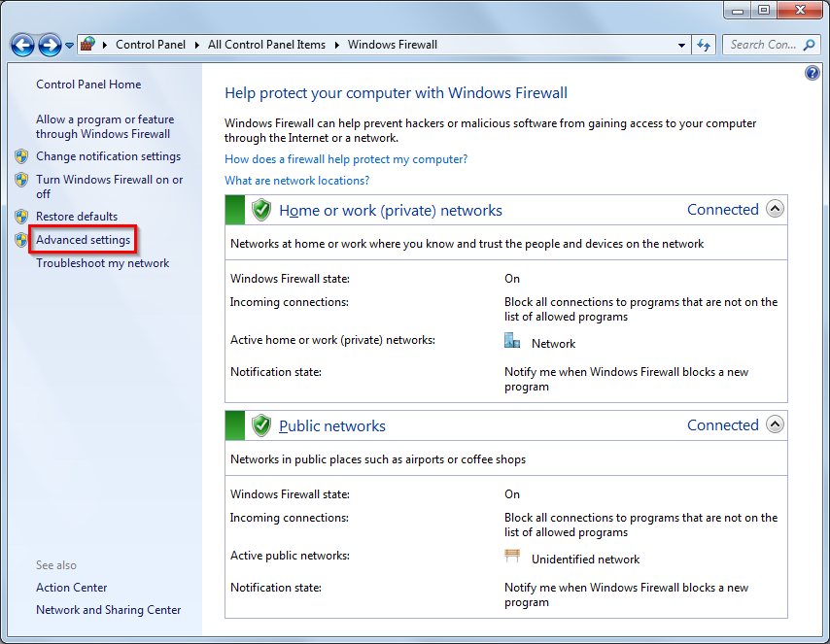
Task: Click Restore defaults link
Action: tap(77, 217)
